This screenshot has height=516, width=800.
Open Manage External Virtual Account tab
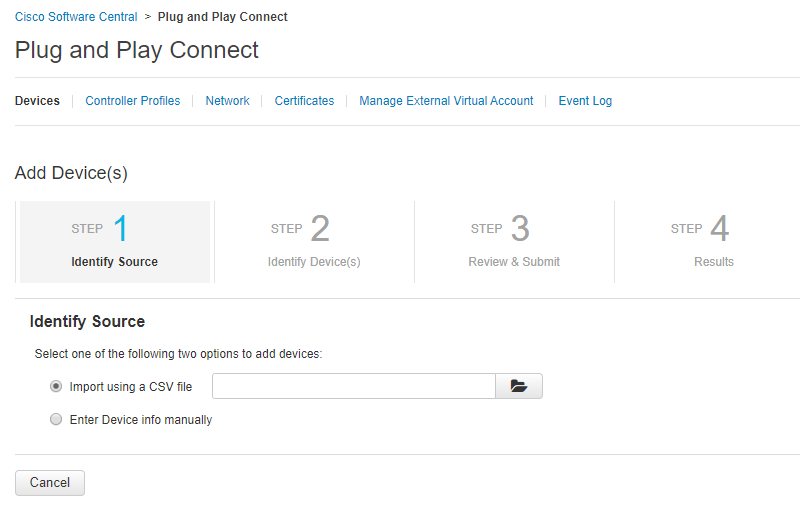pos(446,101)
